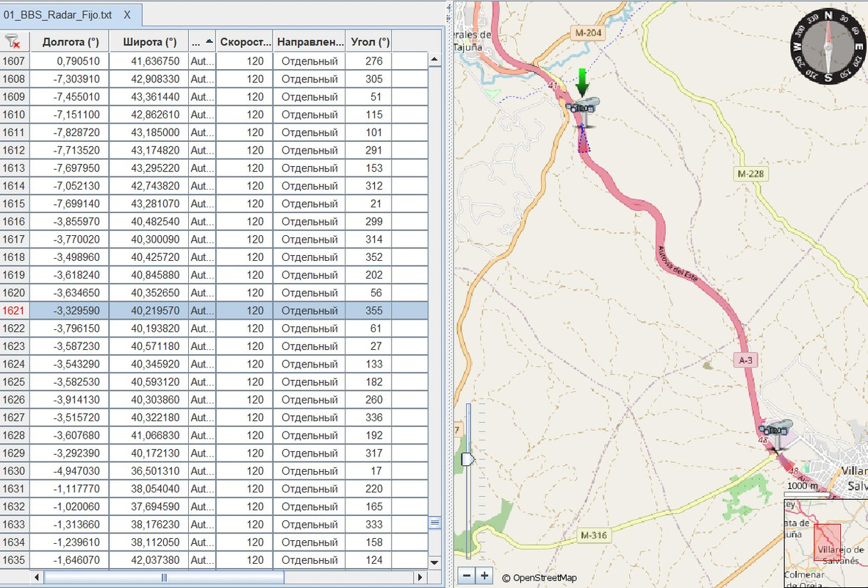868x588 pixels.
Task: Select row number 1621
Action: pyautogui.click(x=15, y=311)
